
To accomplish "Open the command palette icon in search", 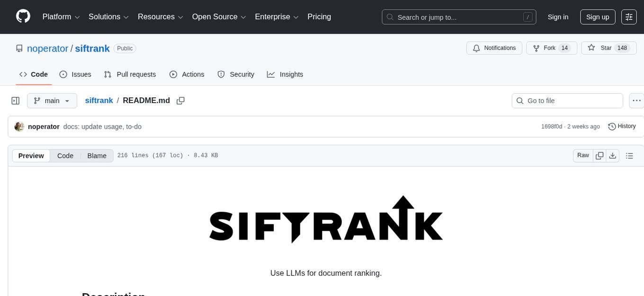I will point(528,17).
